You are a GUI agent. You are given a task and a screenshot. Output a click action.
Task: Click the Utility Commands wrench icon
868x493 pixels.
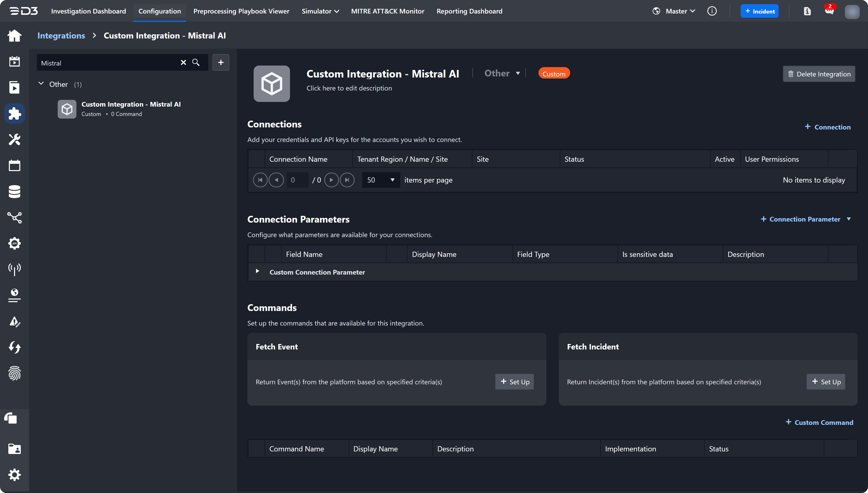[x=14, y=140]
